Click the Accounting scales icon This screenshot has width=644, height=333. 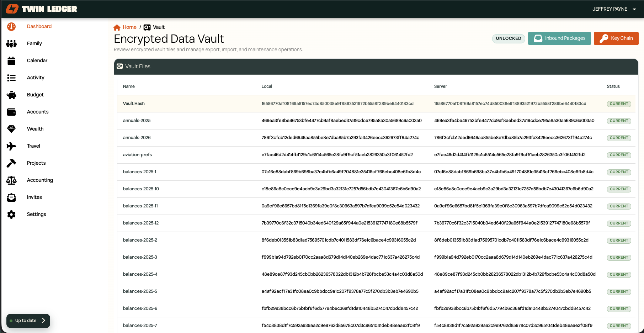(x=11, y=180)
